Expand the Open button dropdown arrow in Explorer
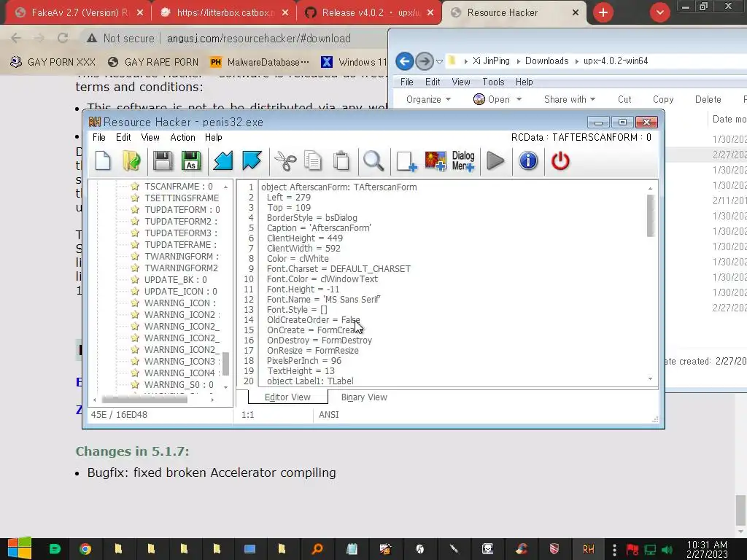Viewport: 747px width, 560px height. tap(519, 99)
